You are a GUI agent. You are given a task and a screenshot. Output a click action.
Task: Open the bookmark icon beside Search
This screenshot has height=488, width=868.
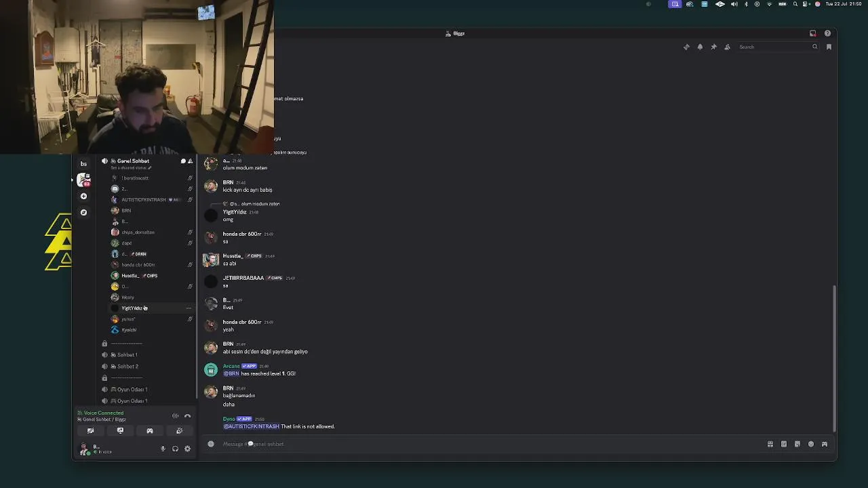point(829,47)
